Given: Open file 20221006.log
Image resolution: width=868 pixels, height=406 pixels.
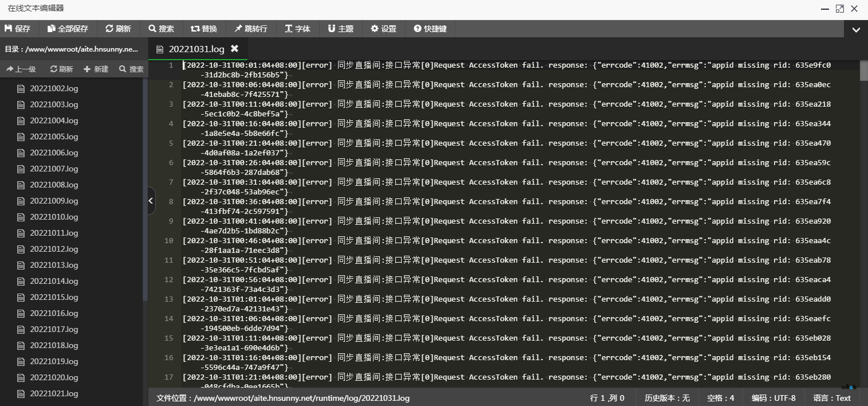Looking at the screenshot, I should coord(54,153).
